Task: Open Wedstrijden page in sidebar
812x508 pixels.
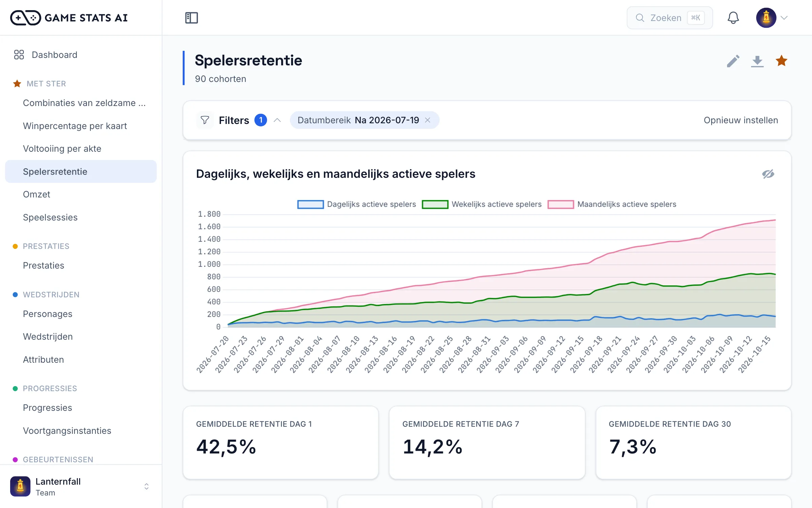Action: click(81, 337)
